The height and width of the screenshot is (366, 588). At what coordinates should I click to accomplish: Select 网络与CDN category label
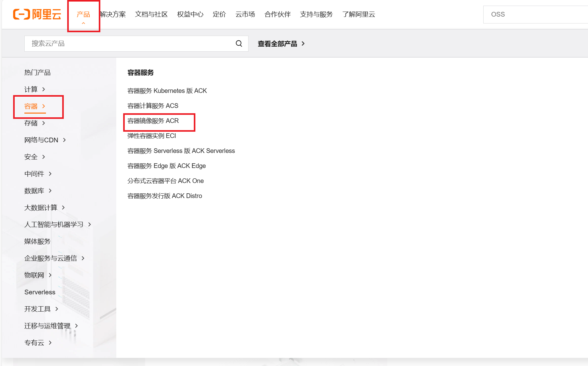(x=41, y=140)
